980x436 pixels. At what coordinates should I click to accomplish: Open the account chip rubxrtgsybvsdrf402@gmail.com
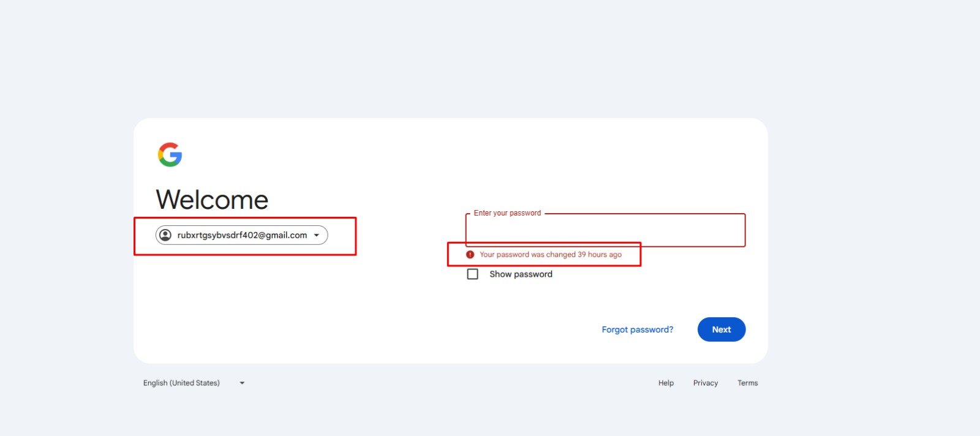click(241, 235)
